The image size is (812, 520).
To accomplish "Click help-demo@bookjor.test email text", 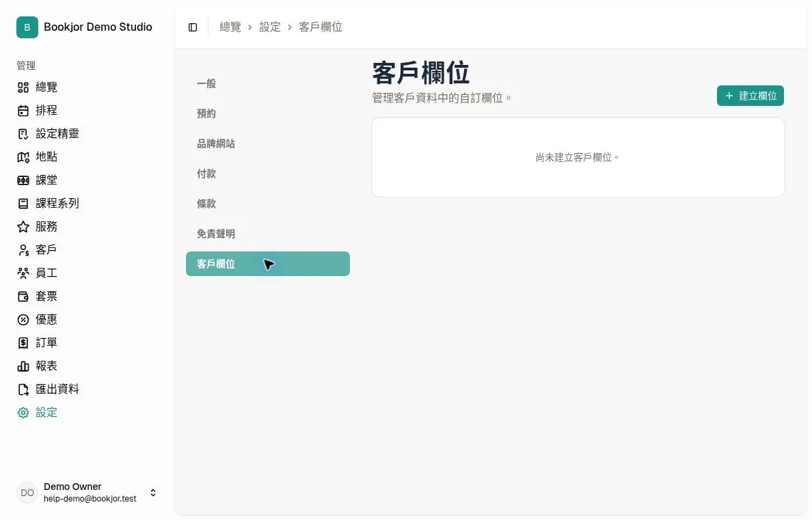I will coord(90,499).
